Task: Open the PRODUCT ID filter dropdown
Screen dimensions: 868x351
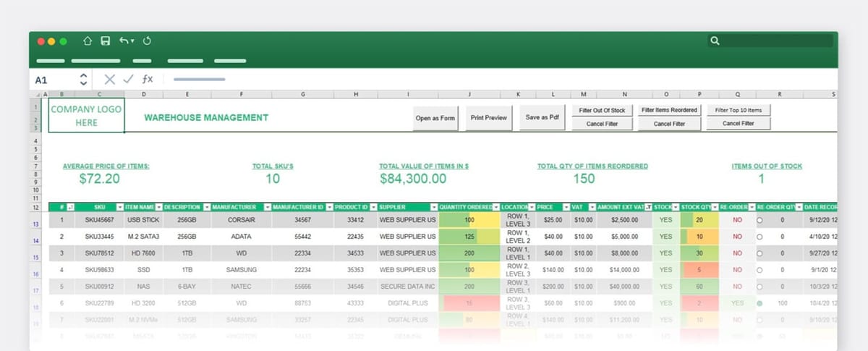Action: tap(374, 207)
